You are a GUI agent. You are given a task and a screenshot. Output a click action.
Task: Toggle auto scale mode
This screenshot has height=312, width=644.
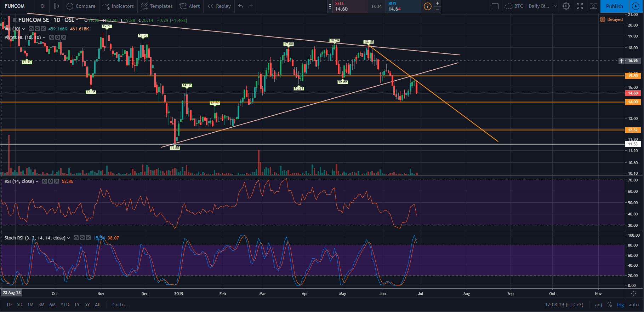point(634,305)
